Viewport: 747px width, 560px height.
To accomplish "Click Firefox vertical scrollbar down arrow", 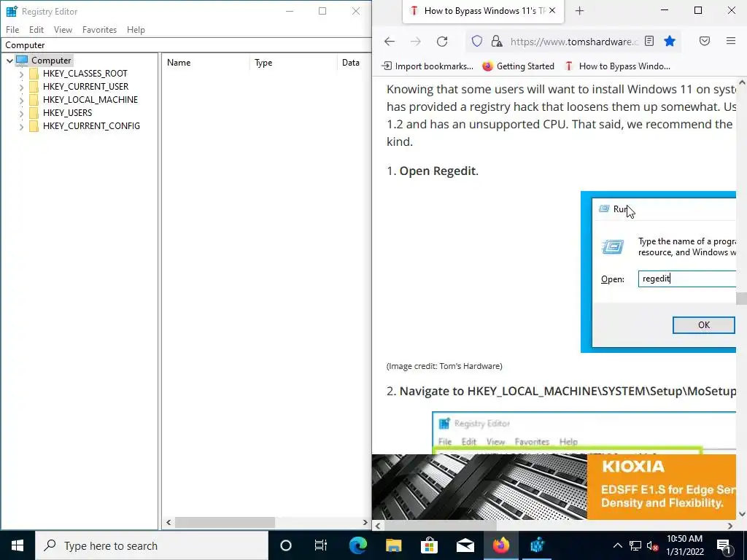I will click(741, 514).
